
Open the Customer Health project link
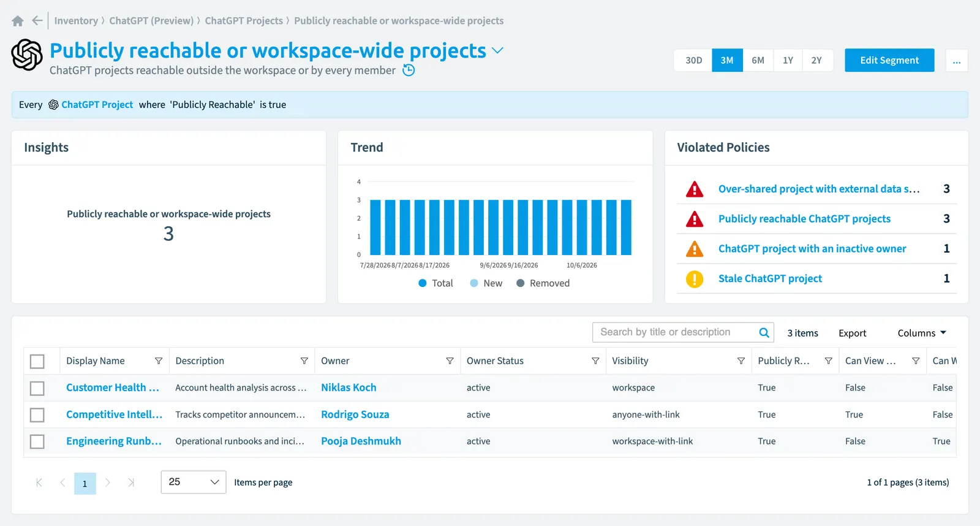point(113,387)
